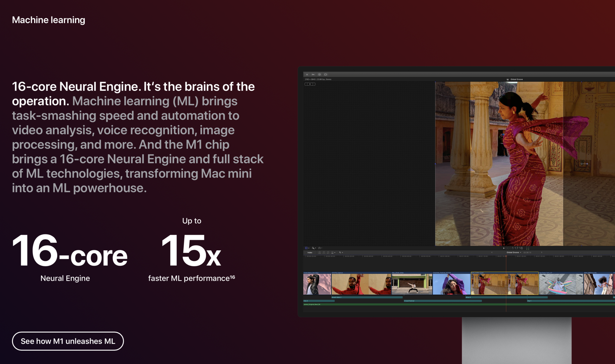
Task: Open the timeline Index tab
Action: click(x=310, y=253)
